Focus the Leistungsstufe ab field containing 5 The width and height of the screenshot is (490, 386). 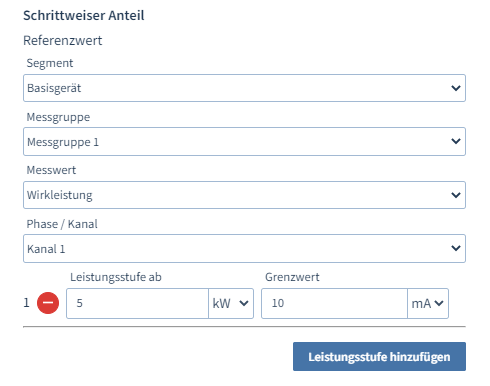137,303
